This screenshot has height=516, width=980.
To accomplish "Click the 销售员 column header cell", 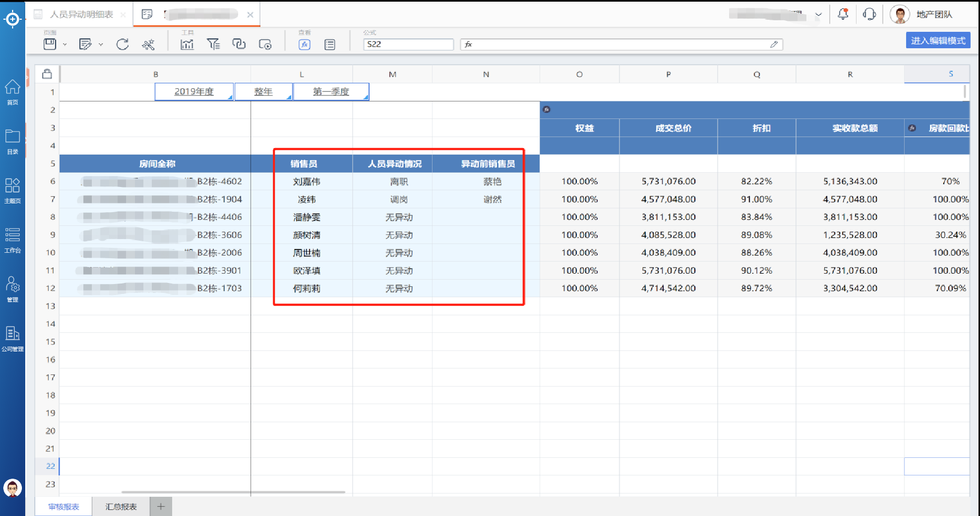I will click(302, 163).
